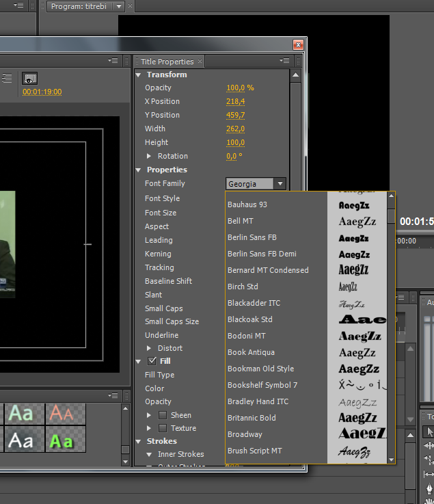Choose Bell MT font
Screen dimensions: 434x504
276,221
